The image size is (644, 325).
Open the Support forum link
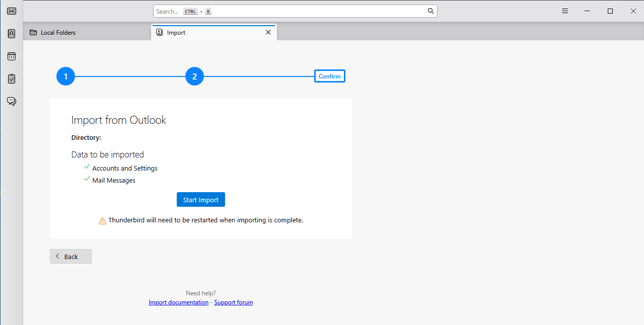pos(234,302)
